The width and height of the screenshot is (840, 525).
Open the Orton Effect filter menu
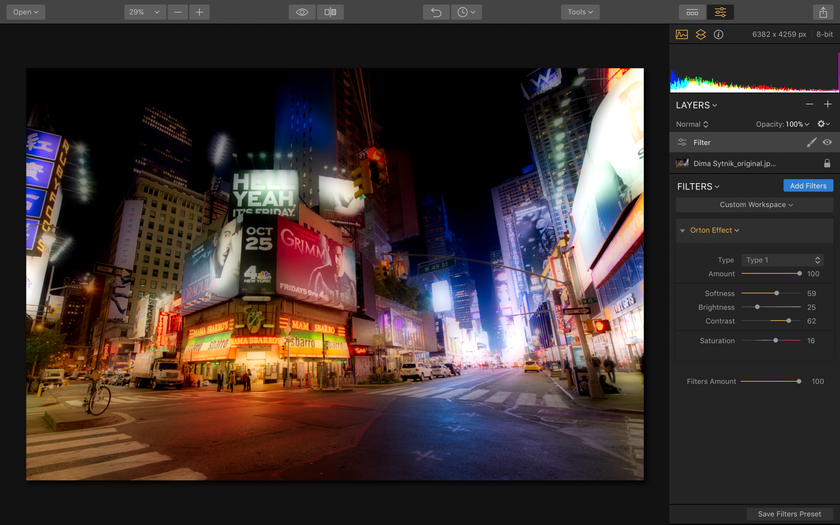715,230
